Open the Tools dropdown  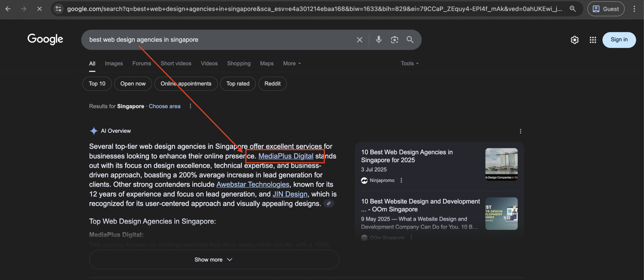[x=410, y=63]
